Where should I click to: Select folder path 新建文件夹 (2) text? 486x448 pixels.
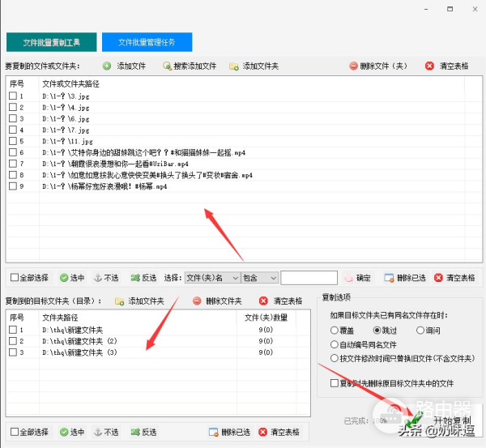pyautogui.click(x=79, y=341)
